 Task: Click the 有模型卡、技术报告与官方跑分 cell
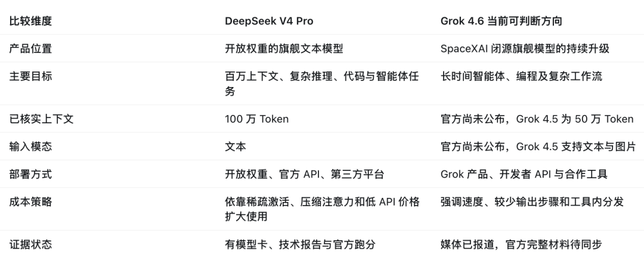(300, 244)
